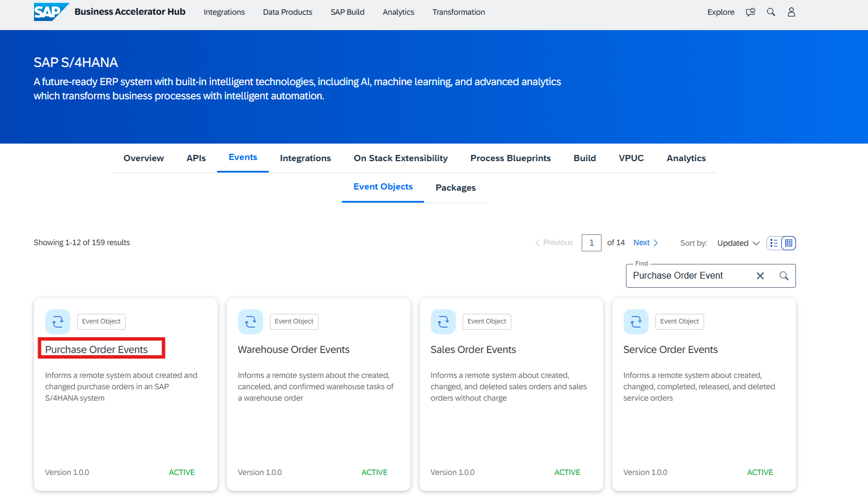Switch to the APIs tab

click(196, 158)
